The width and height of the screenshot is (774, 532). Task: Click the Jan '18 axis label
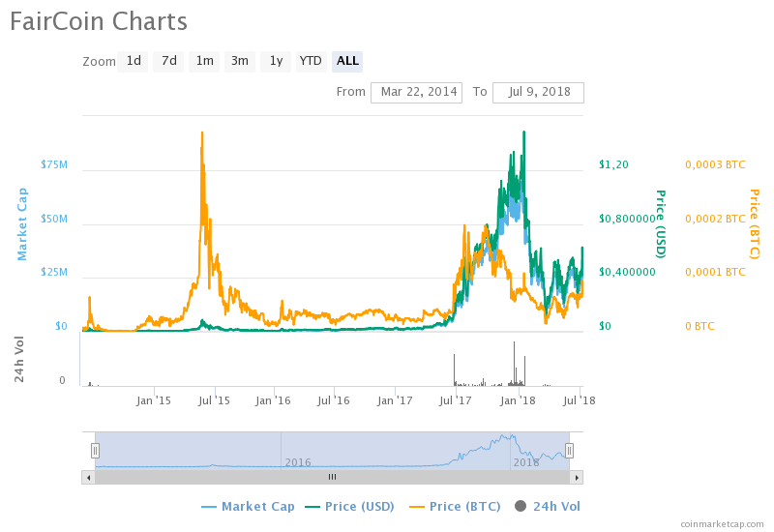[x=518, y=400]
